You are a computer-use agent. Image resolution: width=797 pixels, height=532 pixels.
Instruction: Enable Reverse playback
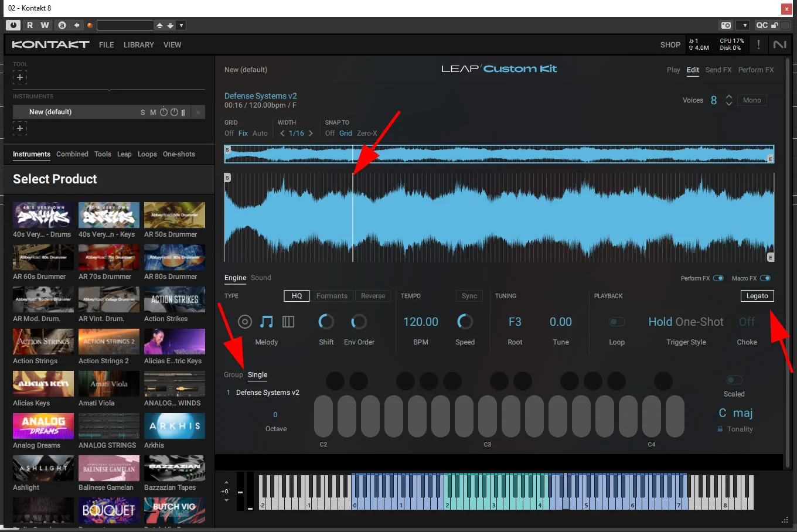point(373,296)
